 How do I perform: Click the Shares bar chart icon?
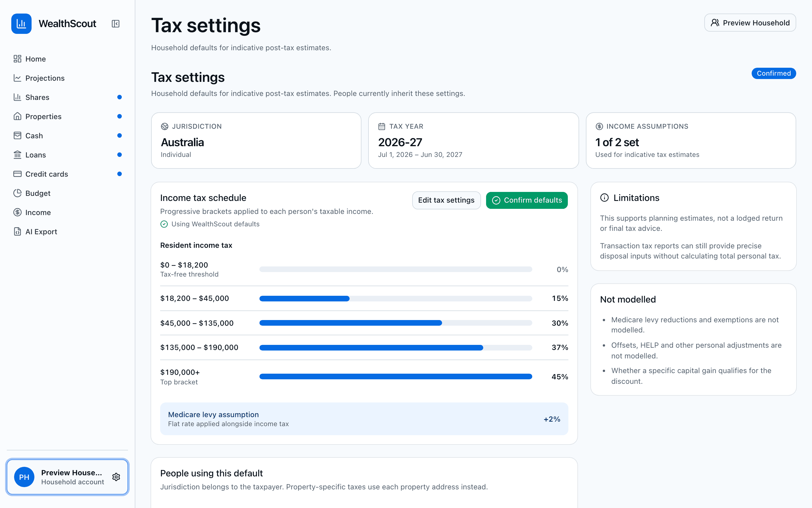[x=17, y=97]
